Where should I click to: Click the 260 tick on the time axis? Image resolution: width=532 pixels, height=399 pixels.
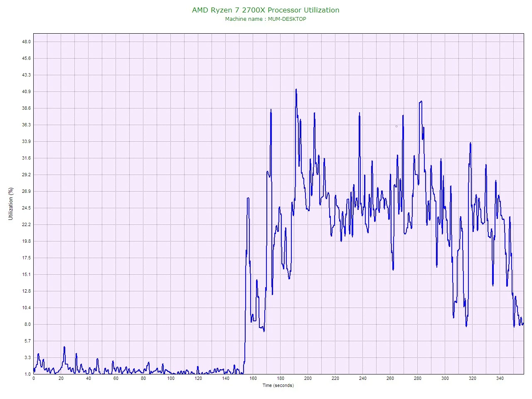pos(390,378)
